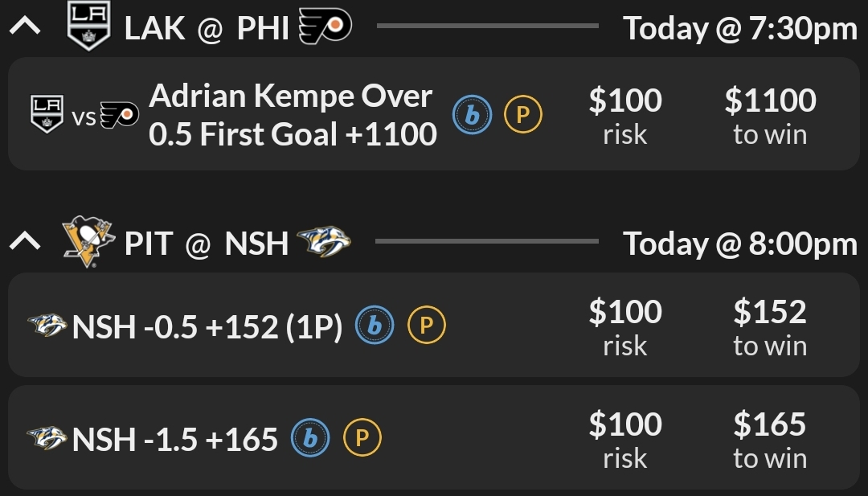Click the Today @ 8:00pm game time

739,242
